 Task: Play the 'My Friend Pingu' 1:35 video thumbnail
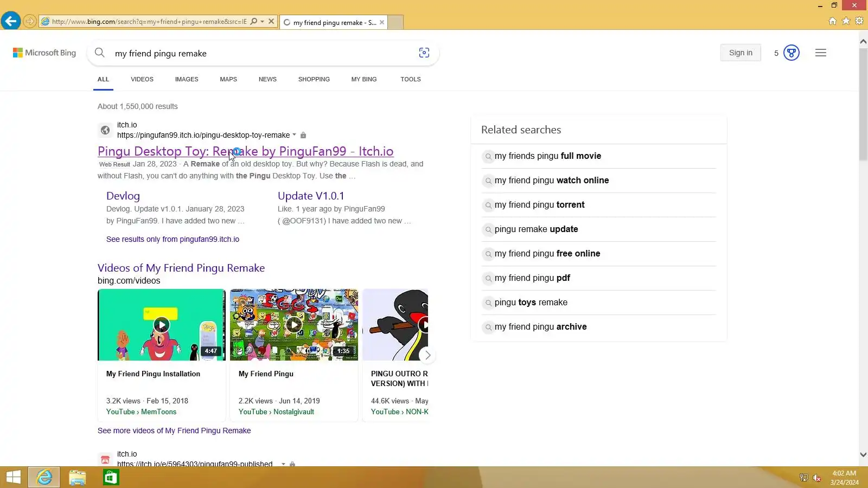pos(293,325)
